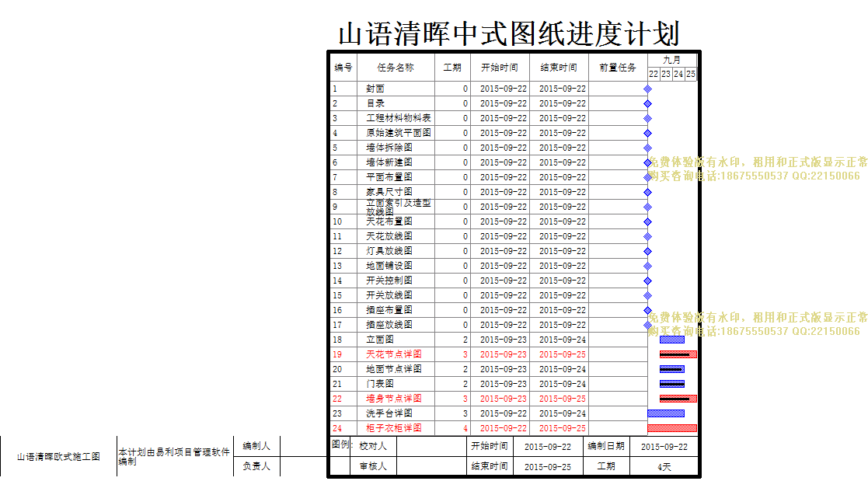Click the 工期 column header
The height and width of the screenshot is (495, 868).
point(452,68)
